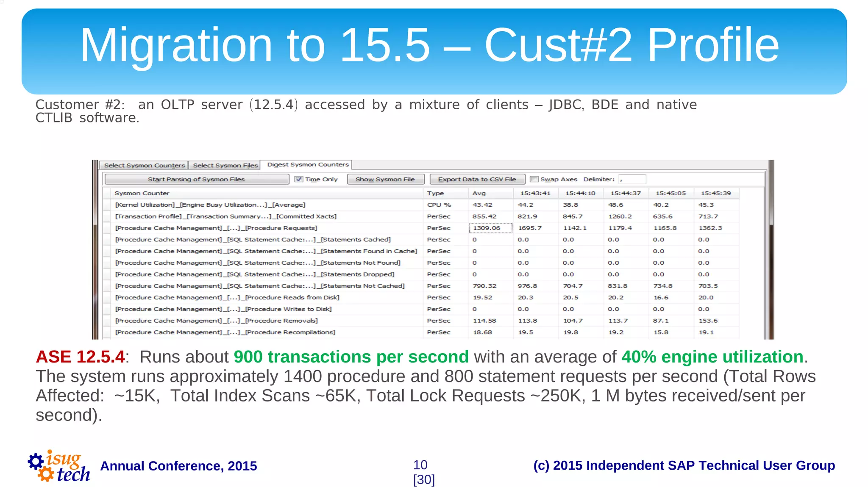The width and height of the screenshot is (868, 487).
Task: Click the highlighted 1309.06 average cell
Action: pos(491,228)
